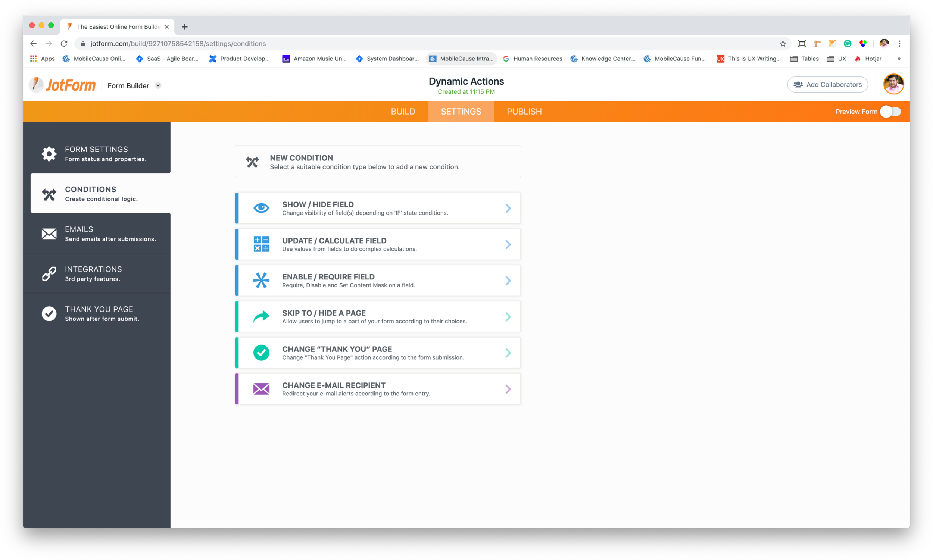The width and height of the screenshot is (933, 560).
Task: Open the Chrome three-dot menu
Action: click(899, 43)
